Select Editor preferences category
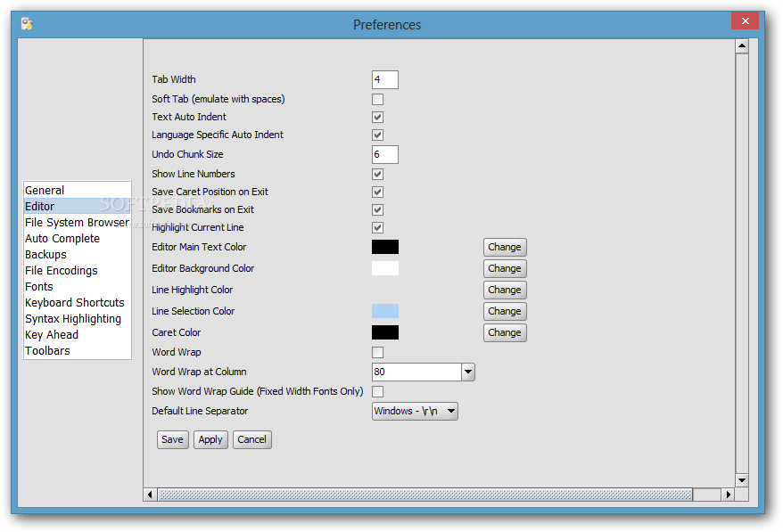783x532 pixels. coord(77,206)
